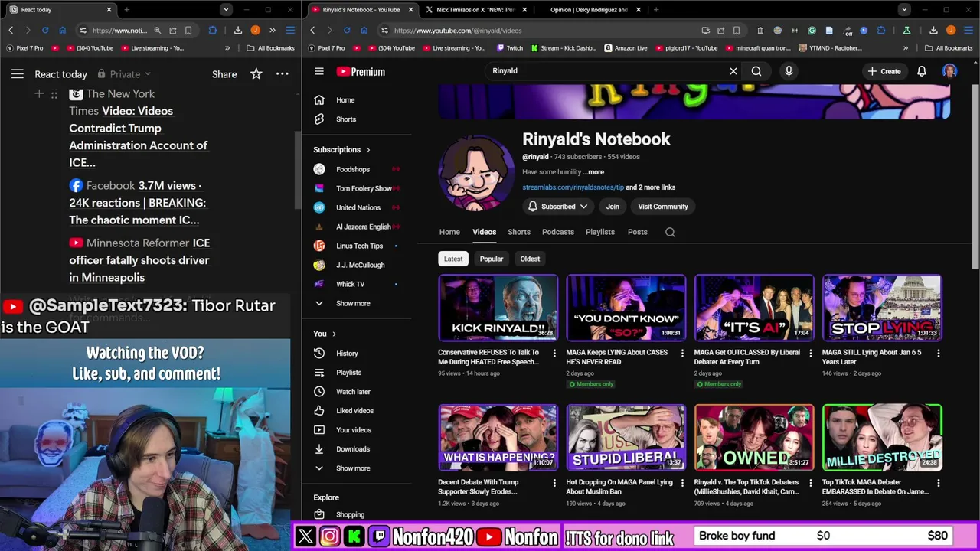Click the channel Join button
The width and height of the screenshot is (980, 551).
pos(612,207)
